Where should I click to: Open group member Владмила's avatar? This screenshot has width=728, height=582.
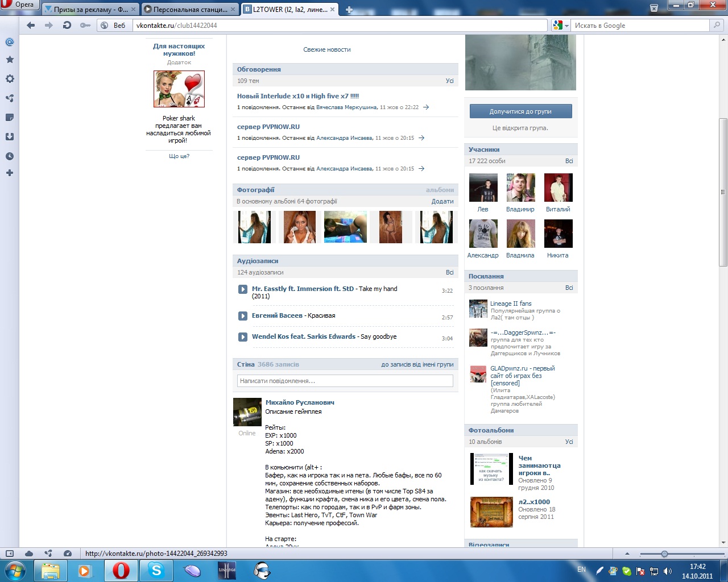(x=521, y=234)
